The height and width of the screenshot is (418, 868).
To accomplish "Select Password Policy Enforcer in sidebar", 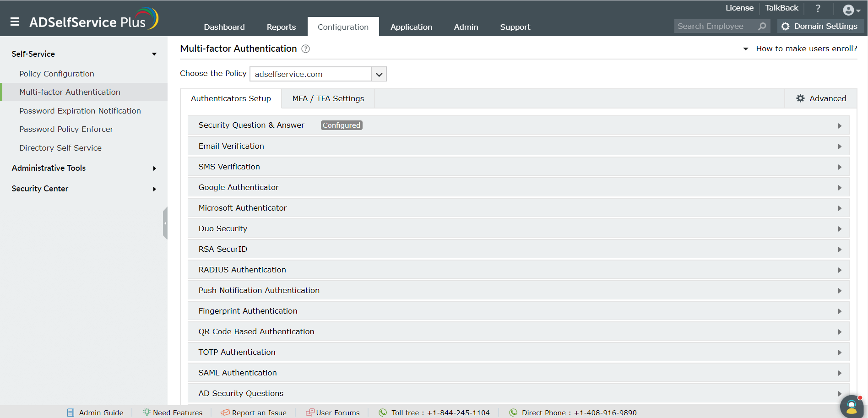I will point(66,129).
